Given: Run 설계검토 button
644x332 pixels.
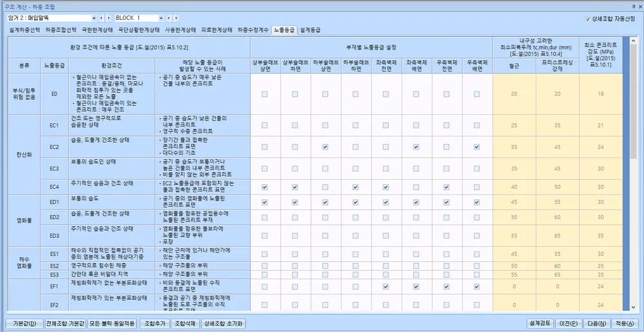Looking at the screenshot, I should [541, 324].
